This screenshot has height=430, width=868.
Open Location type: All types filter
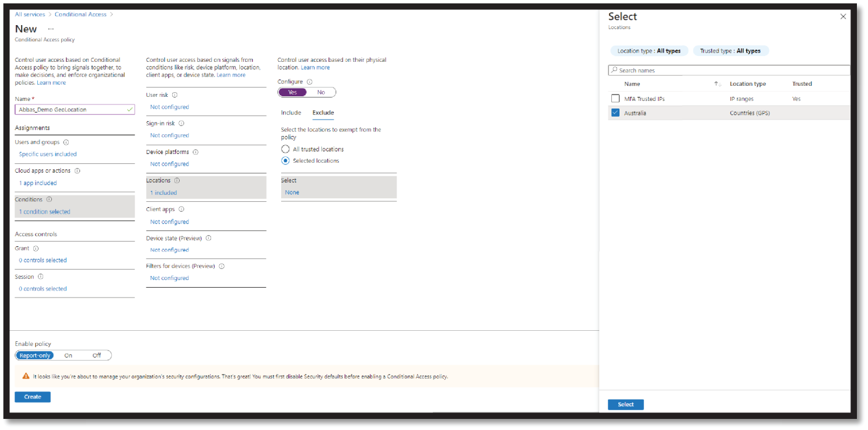click(649, 51)
